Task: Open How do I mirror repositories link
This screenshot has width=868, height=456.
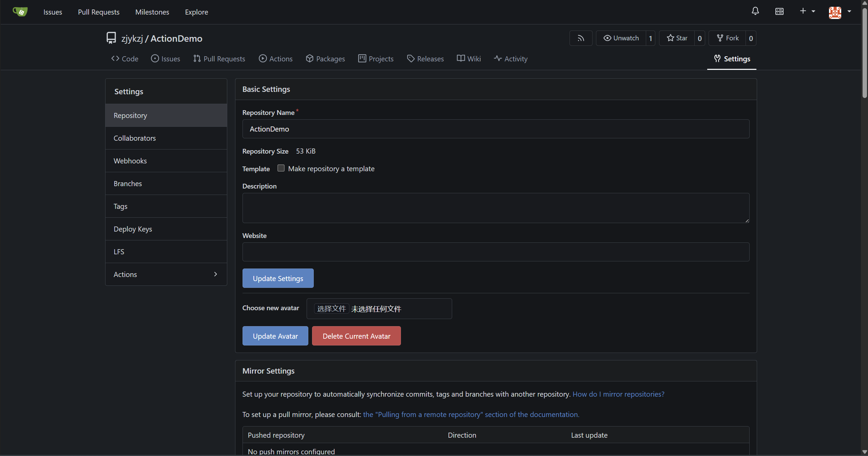Action: click(618, 394)
